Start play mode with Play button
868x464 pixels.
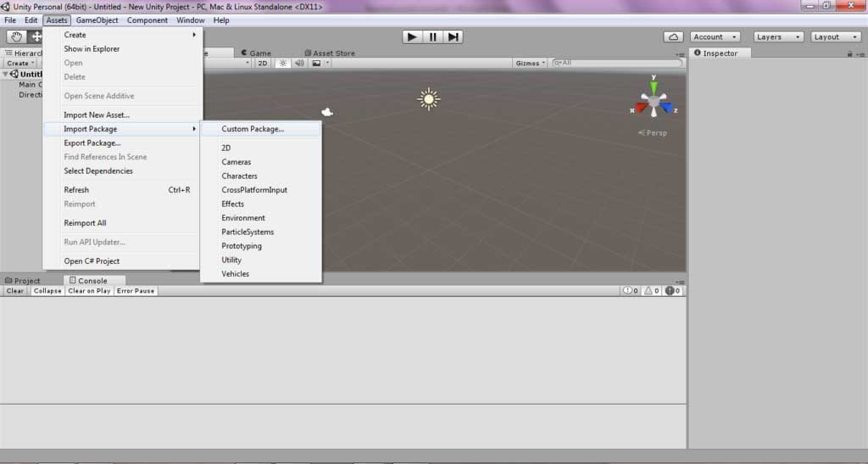tap(411, 37)
